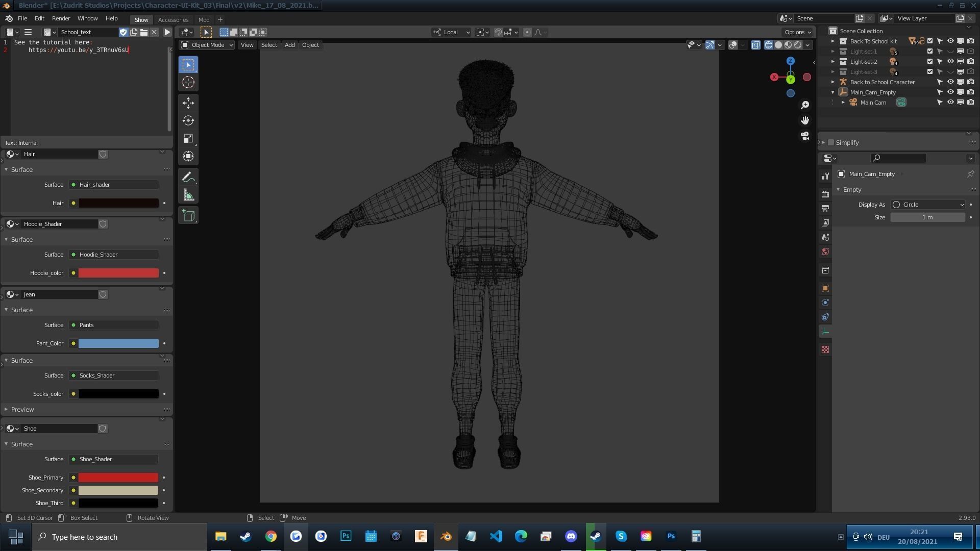Switch to rendered viewport shading

(x=798, y=45)
